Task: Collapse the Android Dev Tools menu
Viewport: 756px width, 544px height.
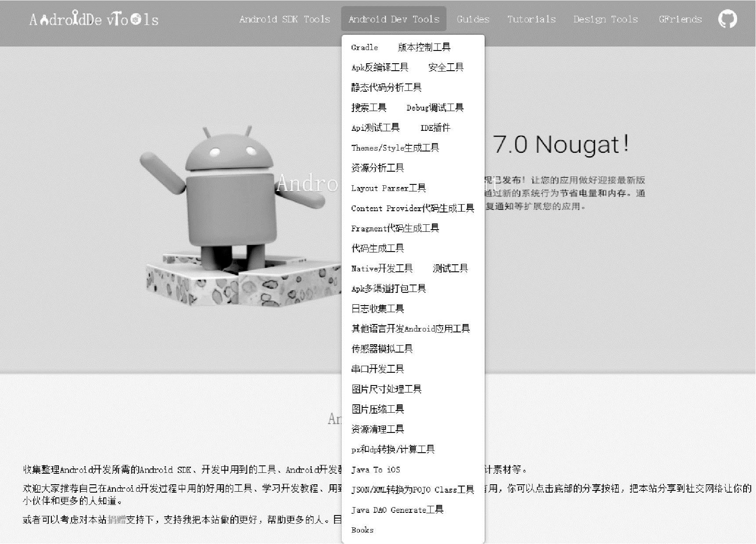Action: click(x=394, y=19)
